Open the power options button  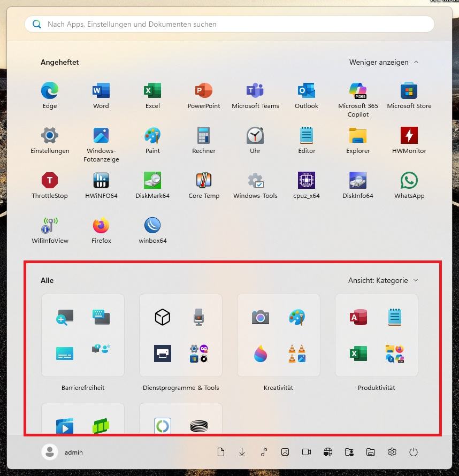pos(414,452)
